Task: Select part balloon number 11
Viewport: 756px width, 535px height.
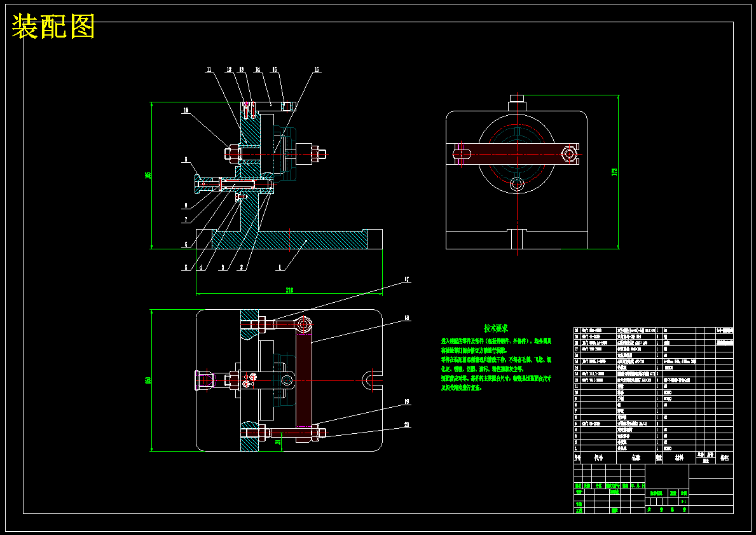Action: click(x=209, y=70)
